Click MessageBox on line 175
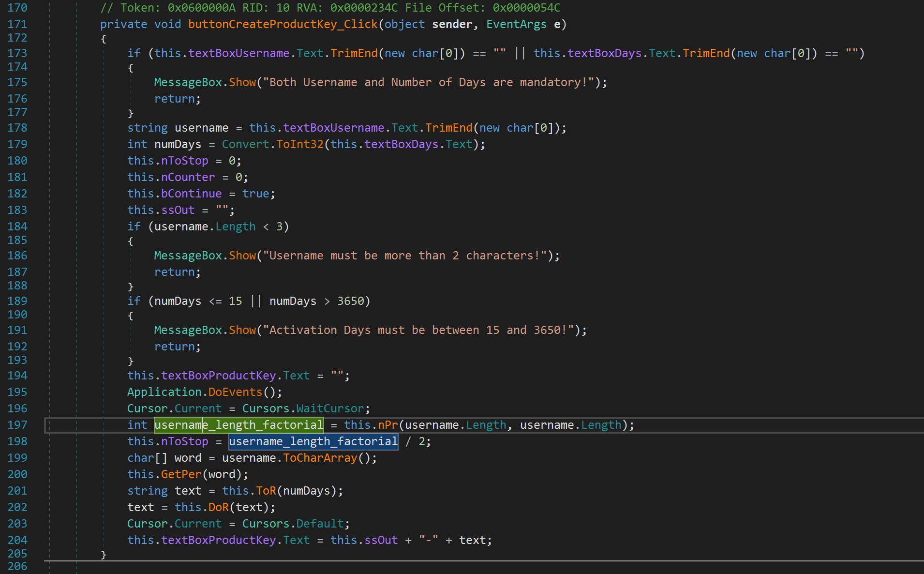The image size is (924, 574). click(188, 82)
